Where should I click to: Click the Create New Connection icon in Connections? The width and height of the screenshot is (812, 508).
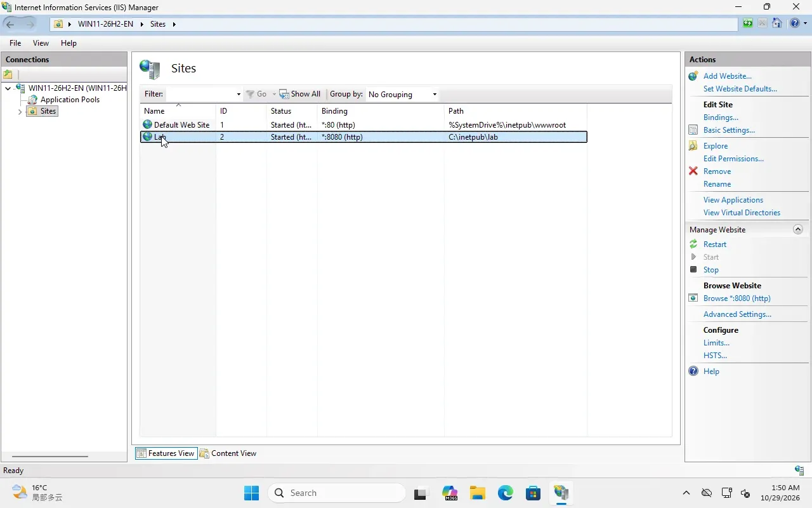pyautogui.click(x=8, y=74)
